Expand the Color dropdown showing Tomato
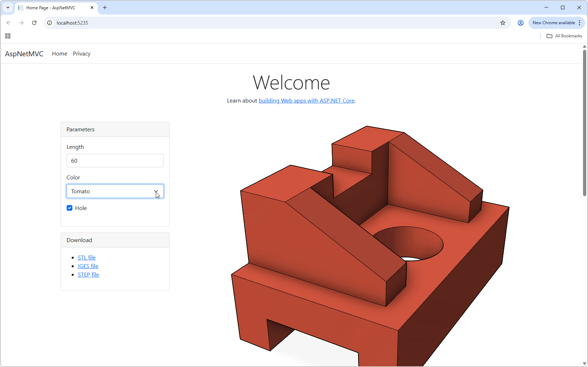The width and height of the screenshot is (588, 367). coord(115,191)
